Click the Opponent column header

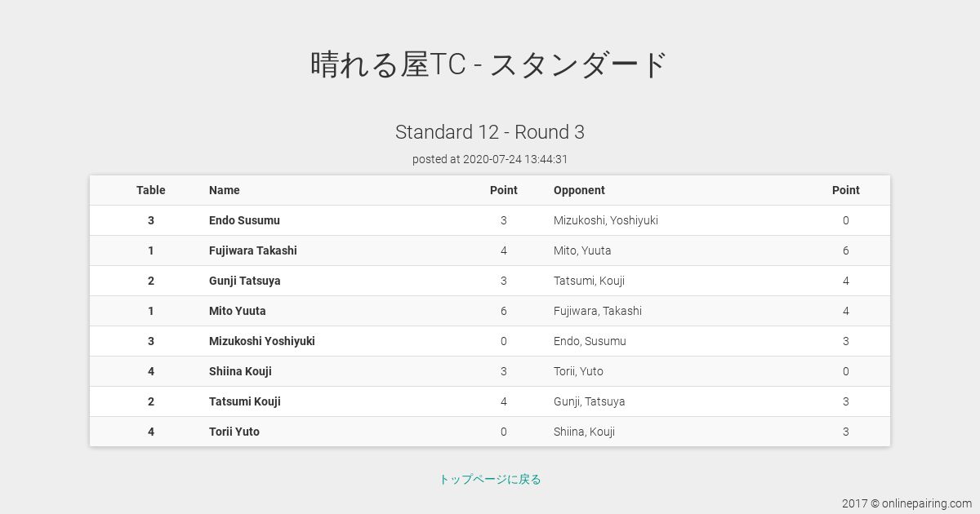click(579, 190)
